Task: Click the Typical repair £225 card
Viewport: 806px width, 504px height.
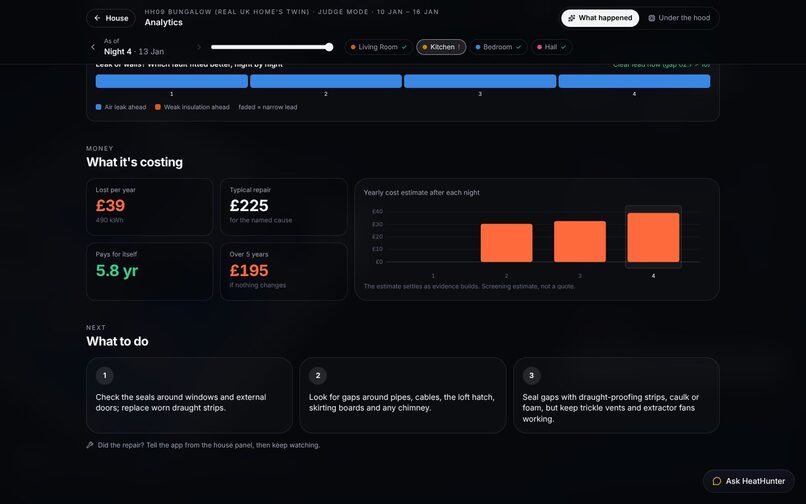Action: click(284, 207)
